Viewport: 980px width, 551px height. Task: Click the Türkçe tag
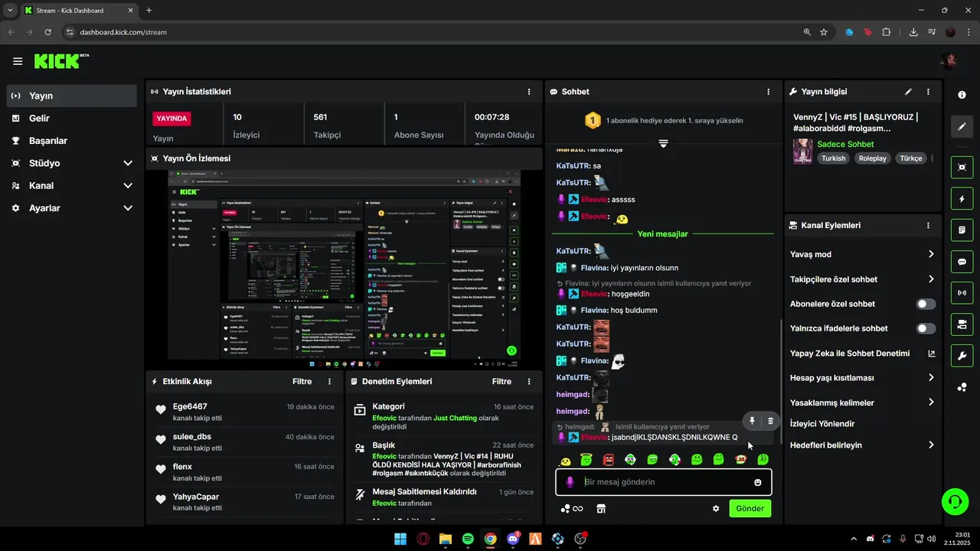point(910,158)
